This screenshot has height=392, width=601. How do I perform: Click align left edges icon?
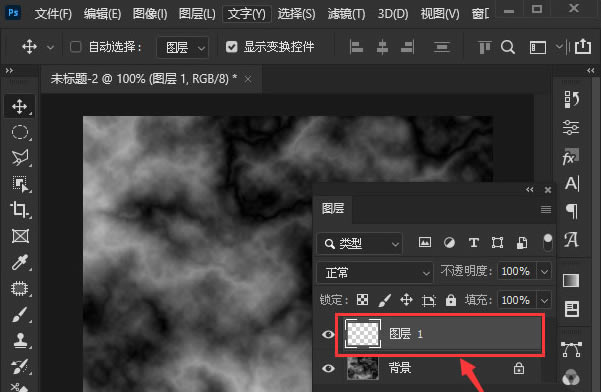coord(356,48)
